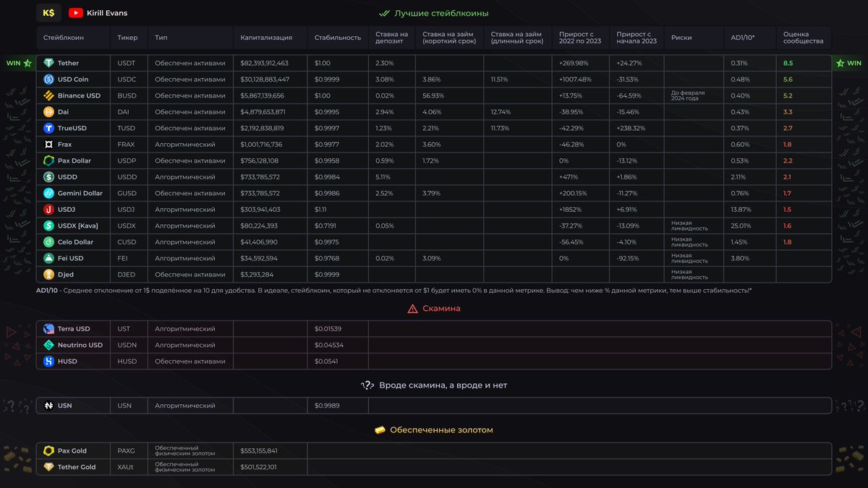Screen dimensions: 868x488
Task: Click the USDC ticker cell
Action: point(127,80)
